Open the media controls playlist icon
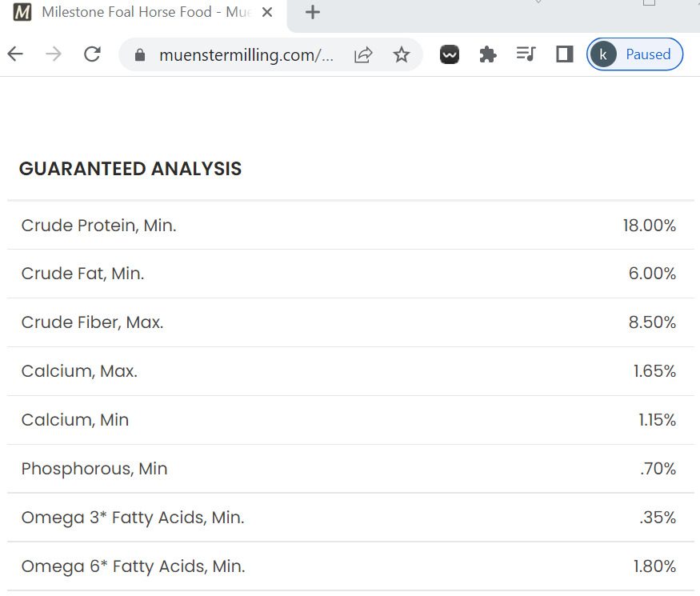The height and width of the screenshot is (596, 700). coord(526,54)
